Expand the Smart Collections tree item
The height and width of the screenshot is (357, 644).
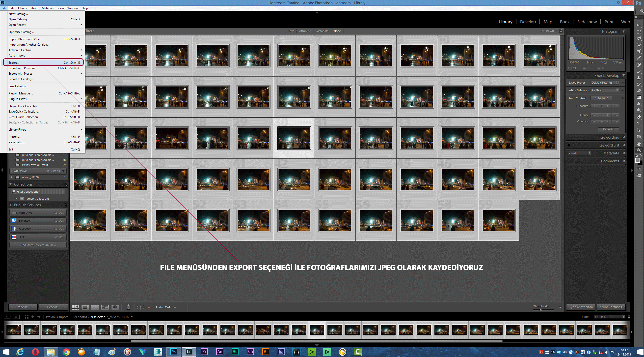pyautogui.click(x=17, y=198)
